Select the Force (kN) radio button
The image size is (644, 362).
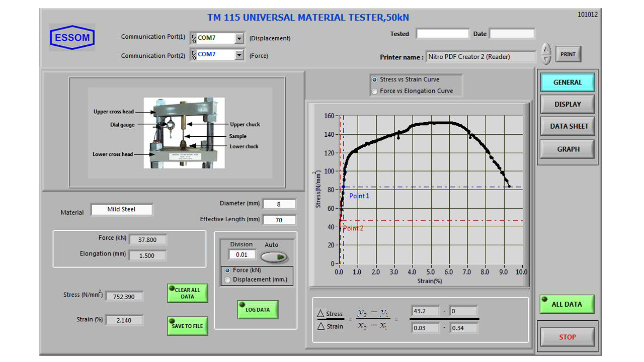point(227,270)
